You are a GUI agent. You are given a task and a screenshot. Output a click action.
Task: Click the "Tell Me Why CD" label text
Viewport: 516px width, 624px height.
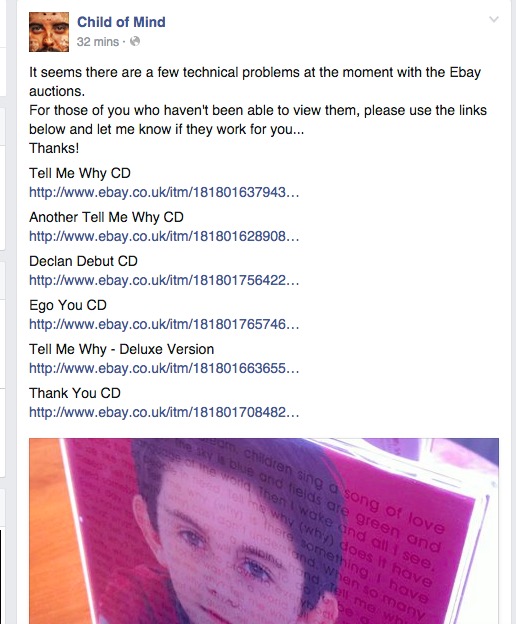[80, 174]
